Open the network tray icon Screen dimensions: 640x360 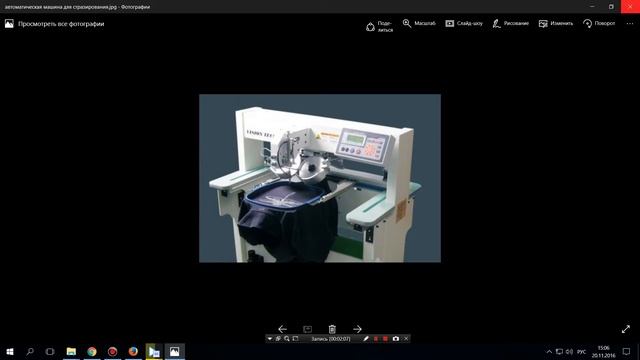[x=559, y=352]
